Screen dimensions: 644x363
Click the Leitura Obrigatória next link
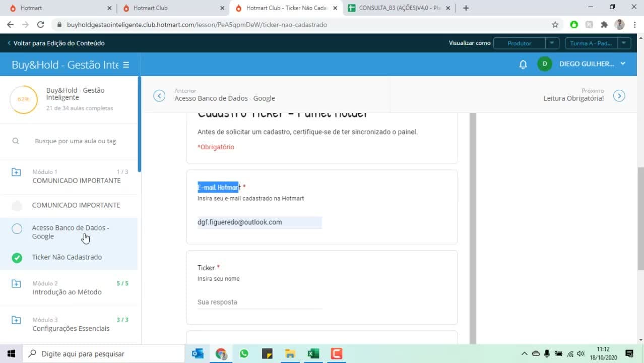pyautogui.click(x=573, y=98)
